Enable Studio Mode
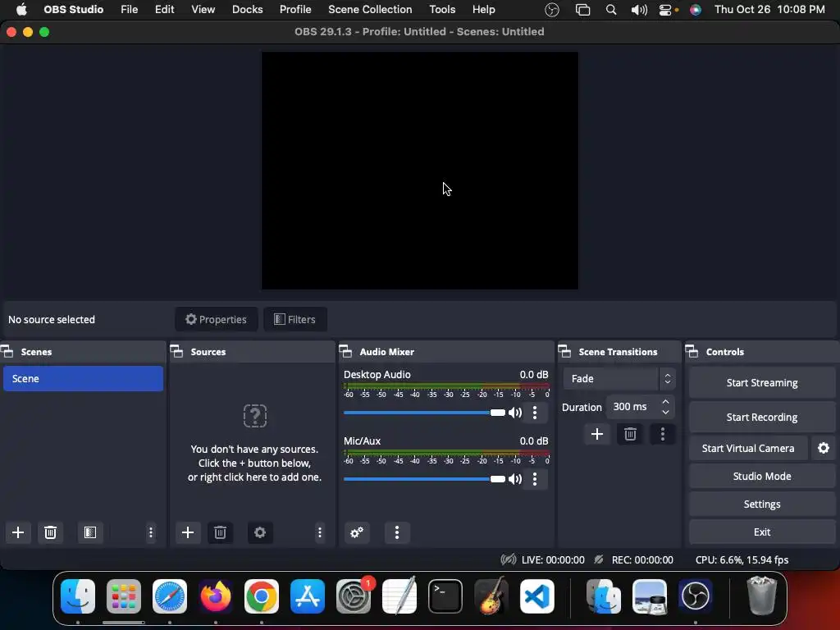This screenshot has height=630, width=840. point(762,477)
